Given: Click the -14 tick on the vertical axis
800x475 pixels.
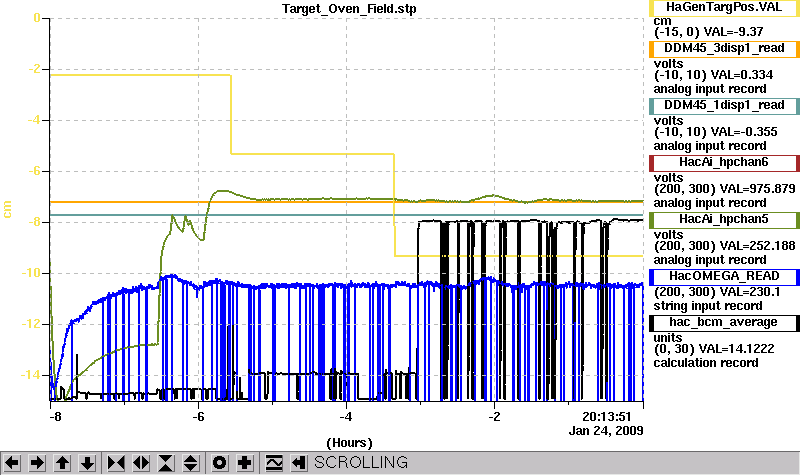Looking at the screenshot, I should tap(31, 375).
